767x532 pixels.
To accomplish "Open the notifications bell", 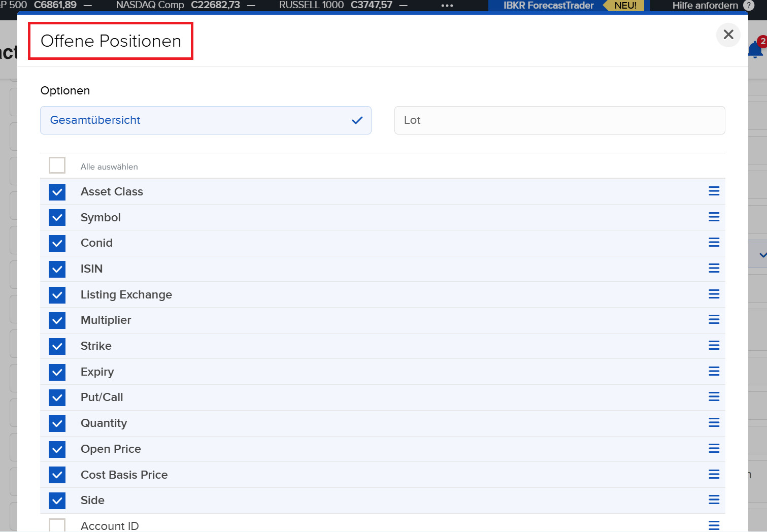I will 756,49.
